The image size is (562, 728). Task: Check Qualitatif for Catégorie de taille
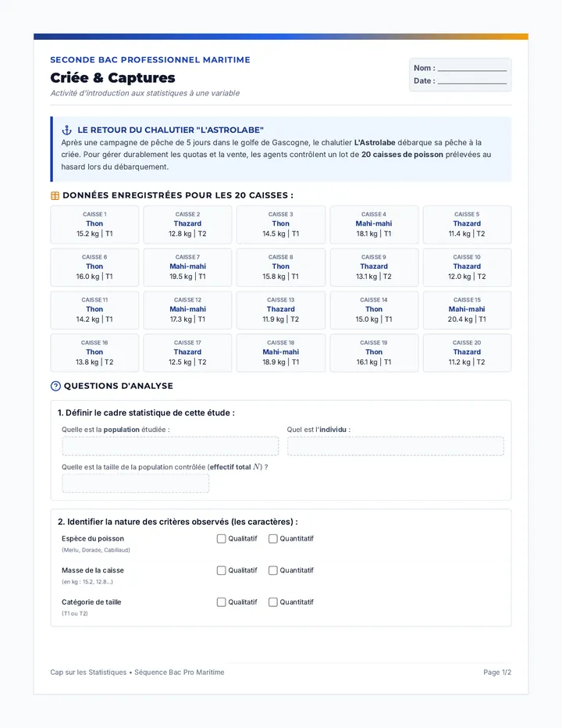point(222,601)
